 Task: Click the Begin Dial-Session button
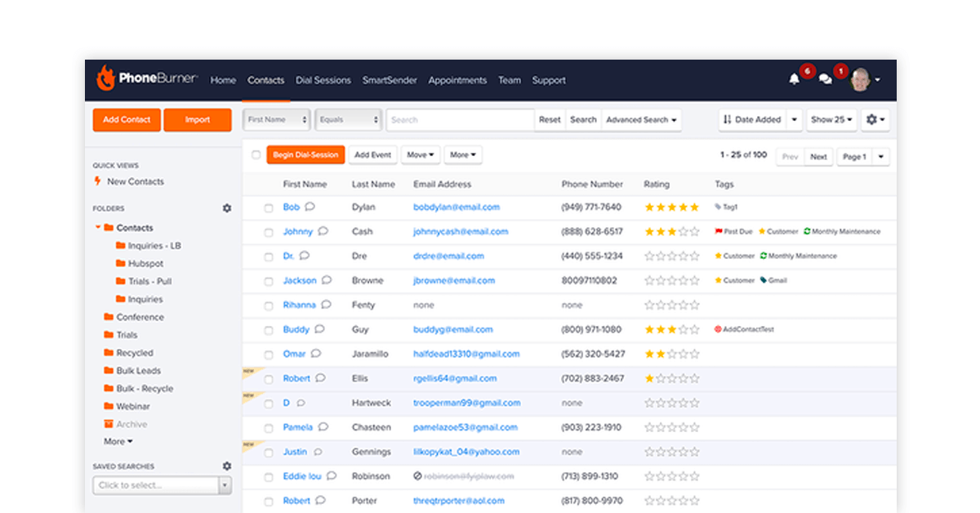click(x=305, y=154)
